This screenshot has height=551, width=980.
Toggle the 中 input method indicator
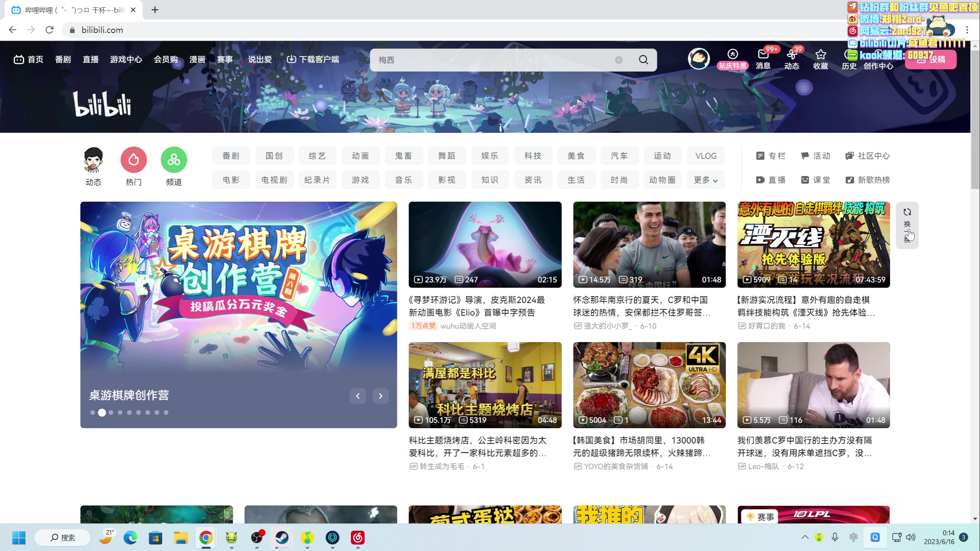[x=853, y=537]
